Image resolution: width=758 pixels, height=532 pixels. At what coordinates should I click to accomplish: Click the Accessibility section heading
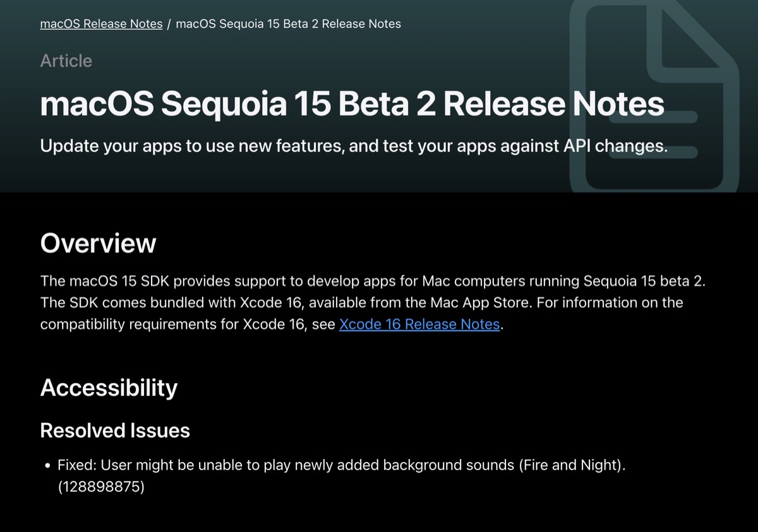pyautogui.click(x=109, y=387)
